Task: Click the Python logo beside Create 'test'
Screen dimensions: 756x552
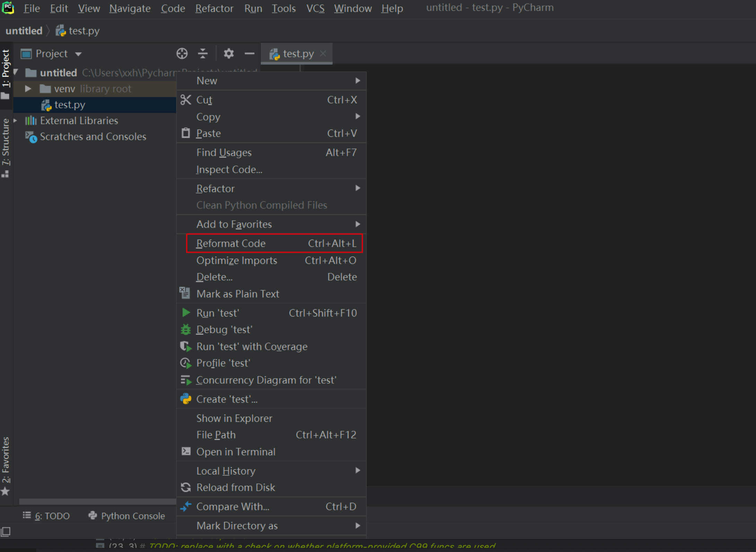Action: click(186, 399)
